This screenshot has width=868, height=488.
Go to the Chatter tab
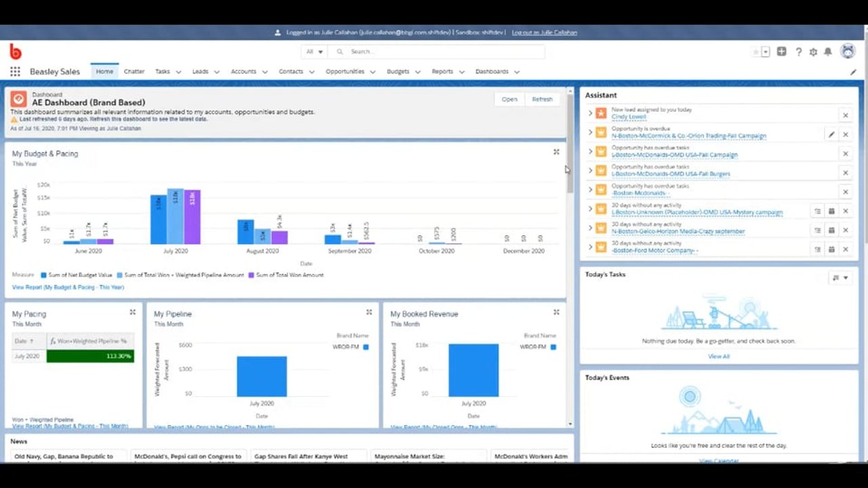coord(134,71)
